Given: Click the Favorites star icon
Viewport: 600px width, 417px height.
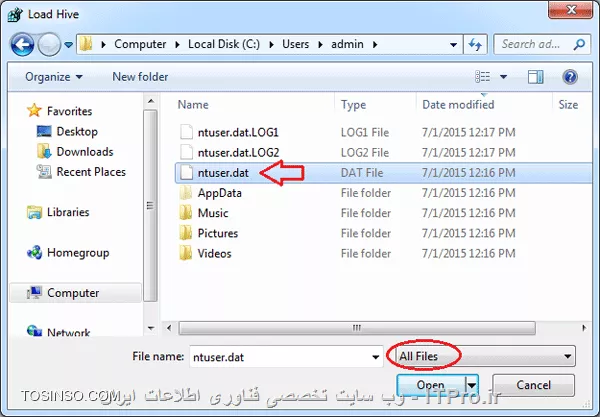Looking at the screenshot, I should 34,111.
